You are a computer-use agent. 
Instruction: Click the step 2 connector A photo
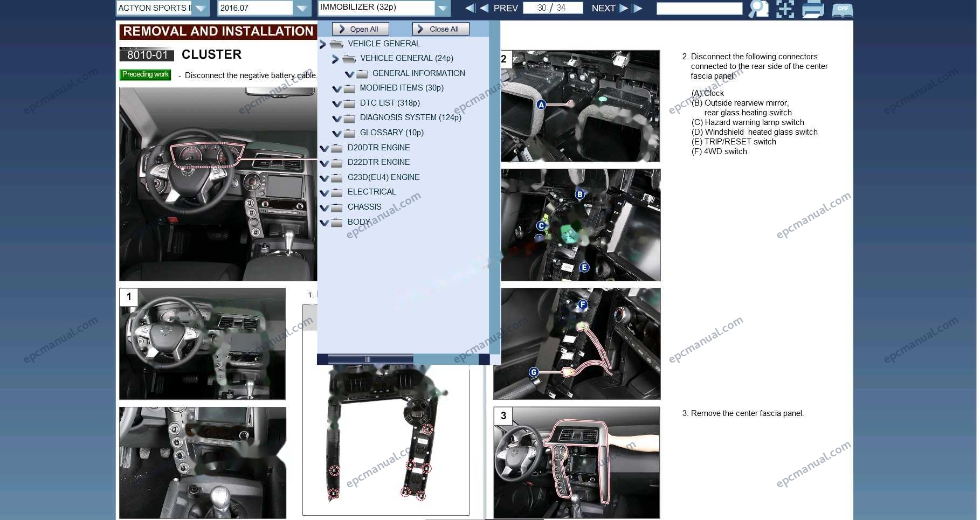[x=581, y=106]
